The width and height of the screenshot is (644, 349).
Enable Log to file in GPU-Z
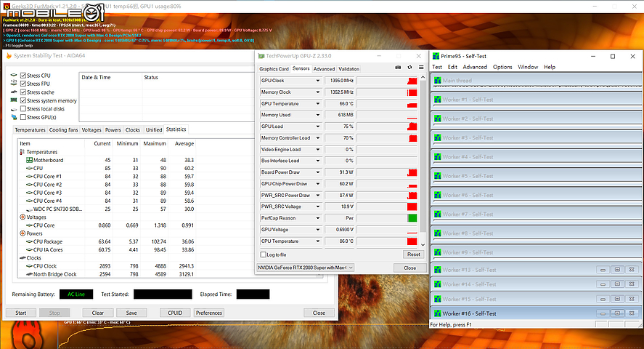(x=264, y=254)
